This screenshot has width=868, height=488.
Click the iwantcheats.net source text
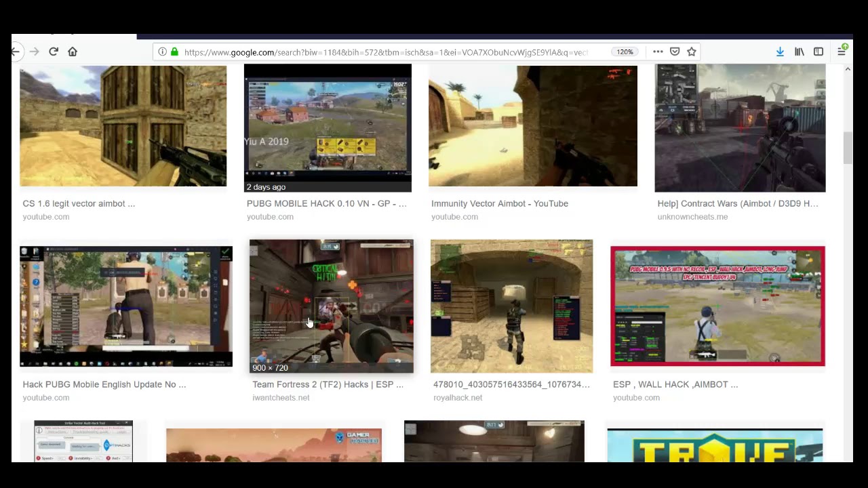tap(281, 398)
